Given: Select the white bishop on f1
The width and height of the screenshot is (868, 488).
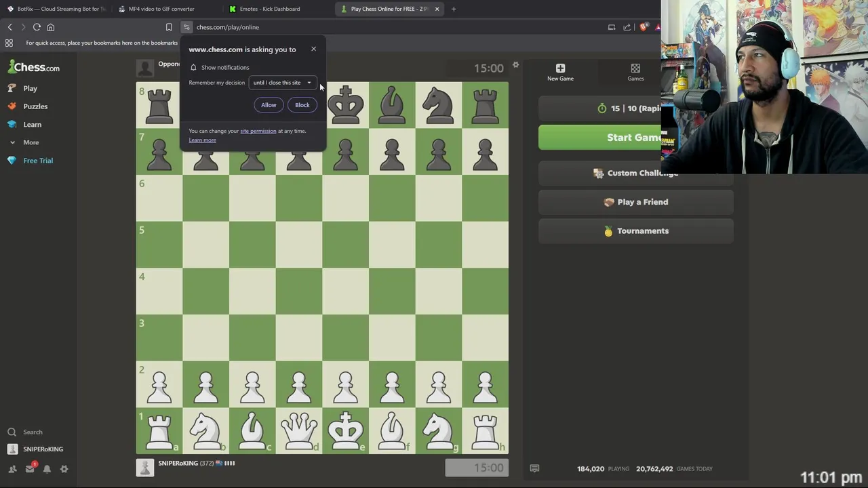Looking at the screenshot, I should (392, 431).
